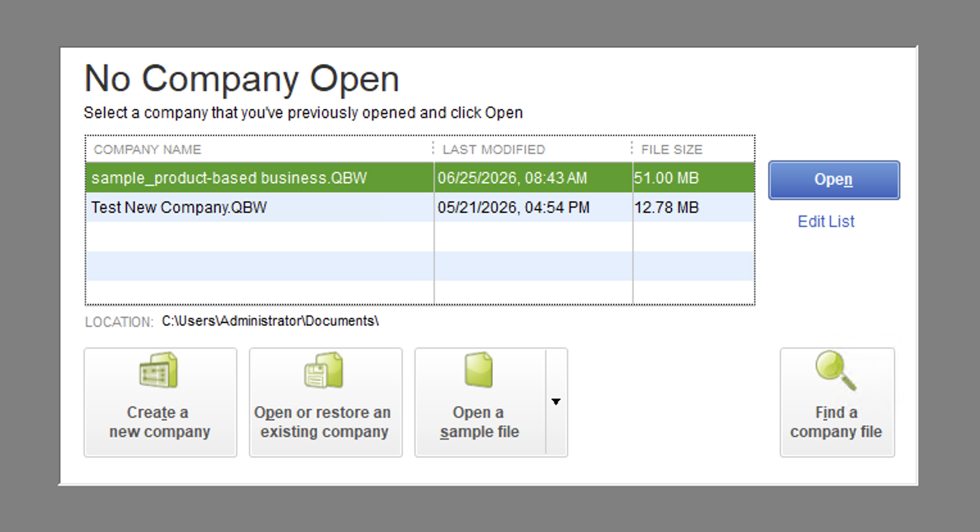Click the 'Open or restore an existing company' label
This screenshot has height=532, width=980.
[323, 422]
